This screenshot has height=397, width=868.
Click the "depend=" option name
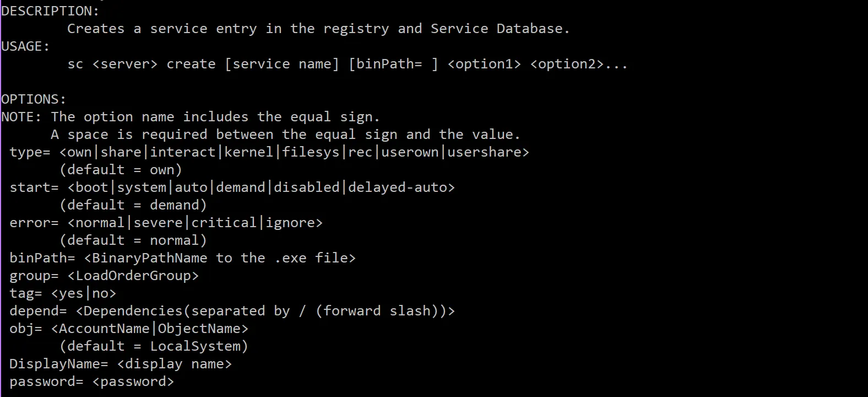38,311
